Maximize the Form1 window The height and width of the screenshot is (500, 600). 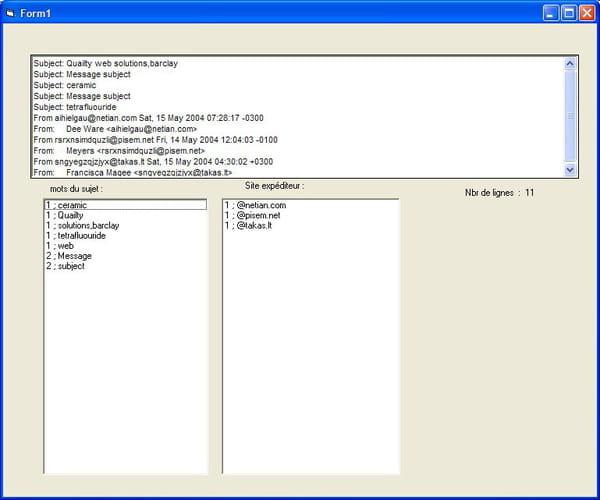pos(568,12)
